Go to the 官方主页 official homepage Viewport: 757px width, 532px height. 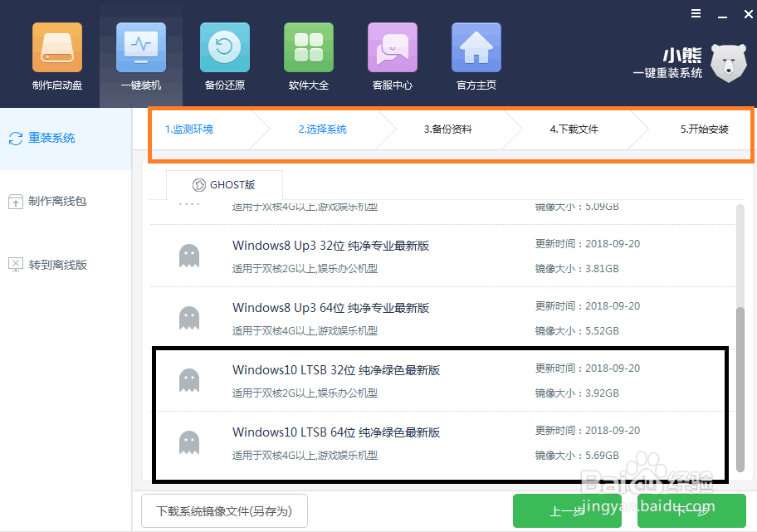tap(476, 56)
